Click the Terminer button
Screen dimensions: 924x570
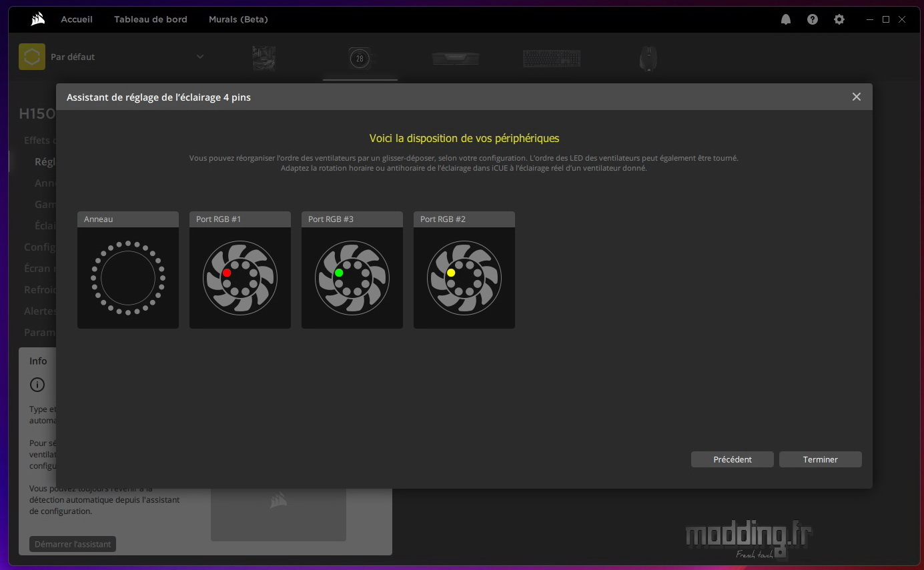click(x=821, y=459)
